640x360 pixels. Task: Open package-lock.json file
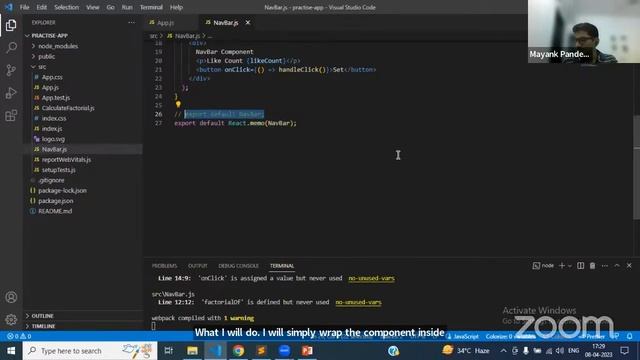62,191
